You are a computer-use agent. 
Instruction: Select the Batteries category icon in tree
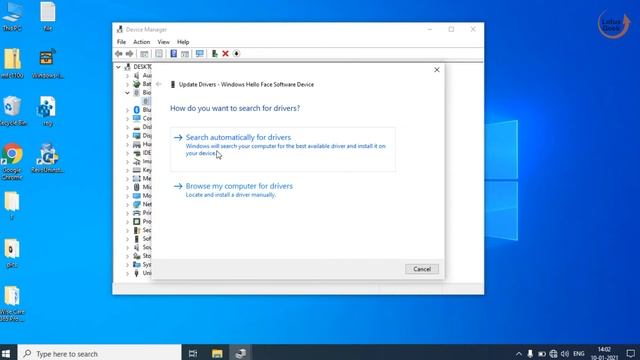pyautogui.click(x=137, y=84)
